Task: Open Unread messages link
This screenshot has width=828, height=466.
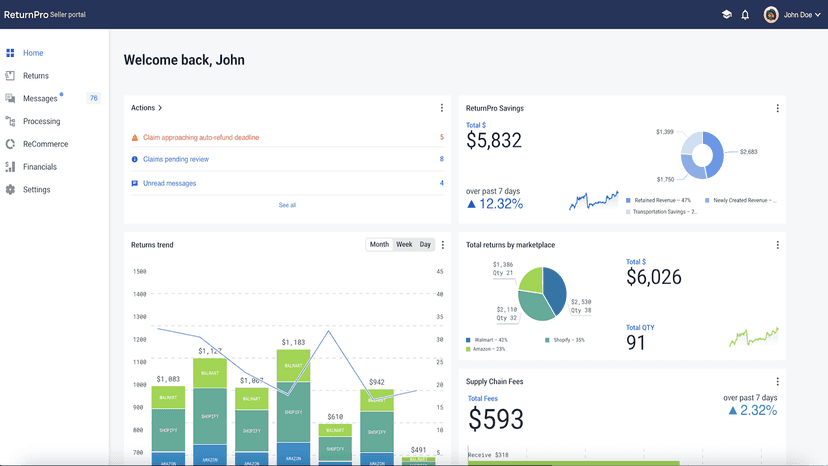Action: tap(170, 183)
